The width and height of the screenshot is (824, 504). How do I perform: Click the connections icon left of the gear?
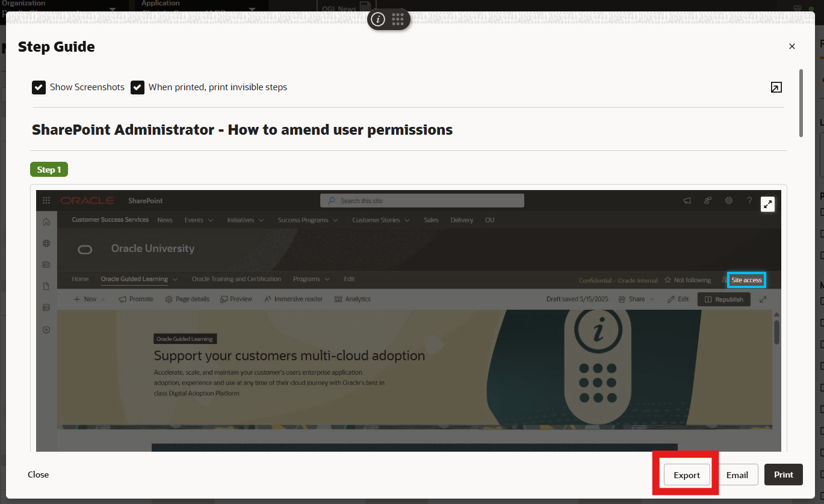[x=708, y=201]
